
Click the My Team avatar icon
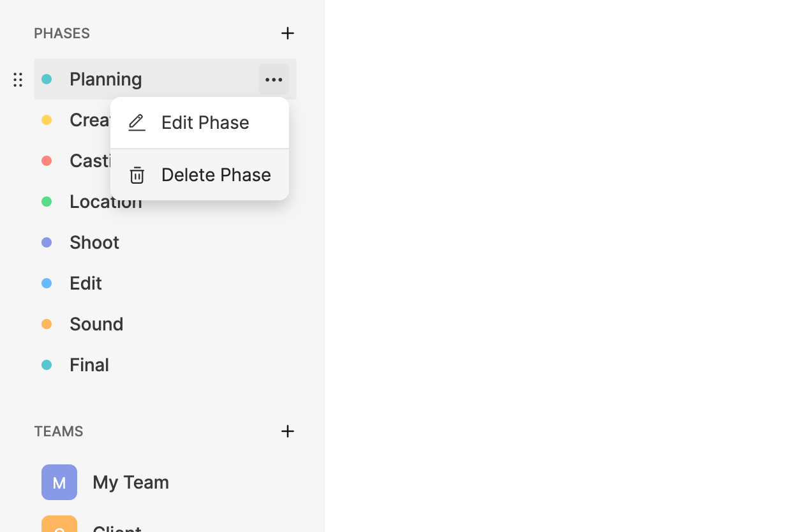(x=59, y=482)
